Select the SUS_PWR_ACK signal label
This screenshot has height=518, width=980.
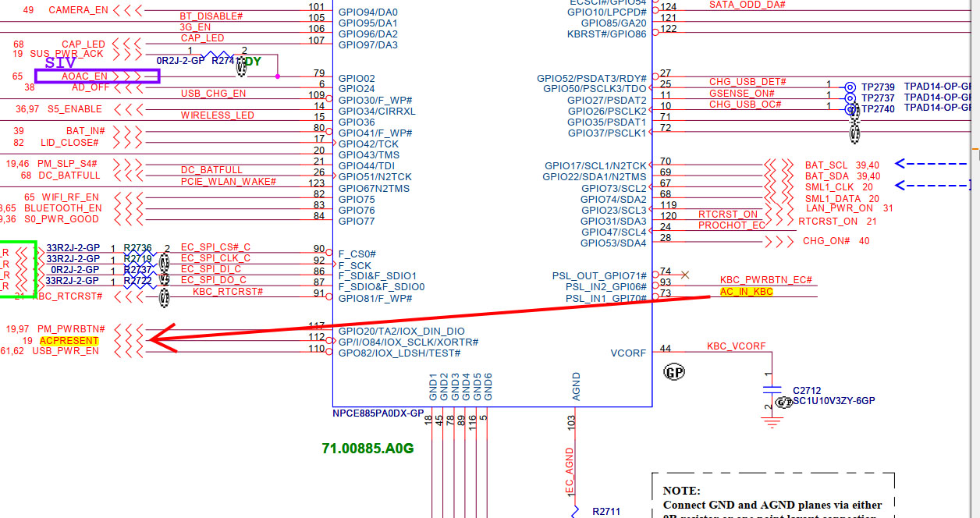click(x=66, y=54)
